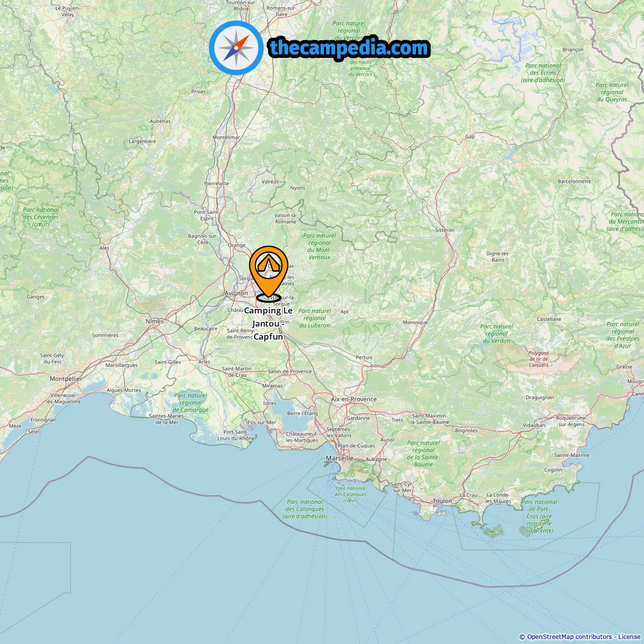The width and height of the screenshot is (644, 644).
Task: Click the blue compass logo icon
Action: (236, 48)
